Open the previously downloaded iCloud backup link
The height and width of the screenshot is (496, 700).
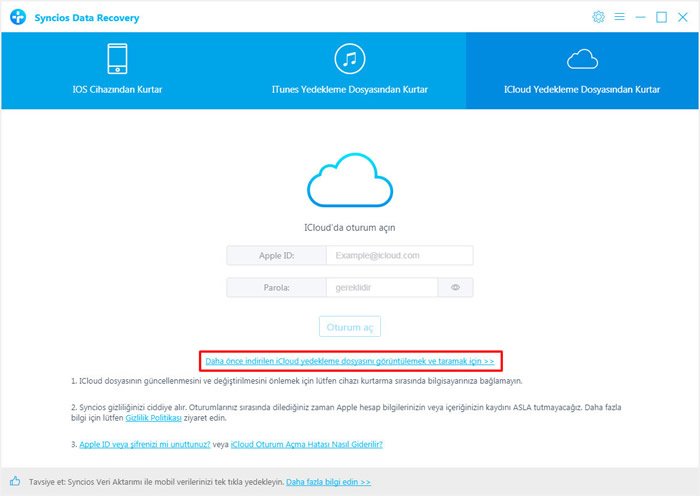(350, 361)
